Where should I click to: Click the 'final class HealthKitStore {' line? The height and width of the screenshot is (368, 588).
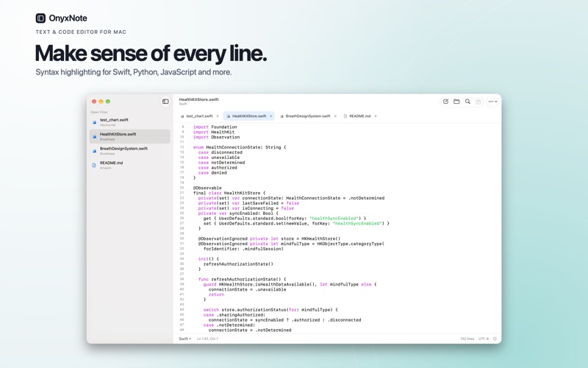[x=229, y=193]
